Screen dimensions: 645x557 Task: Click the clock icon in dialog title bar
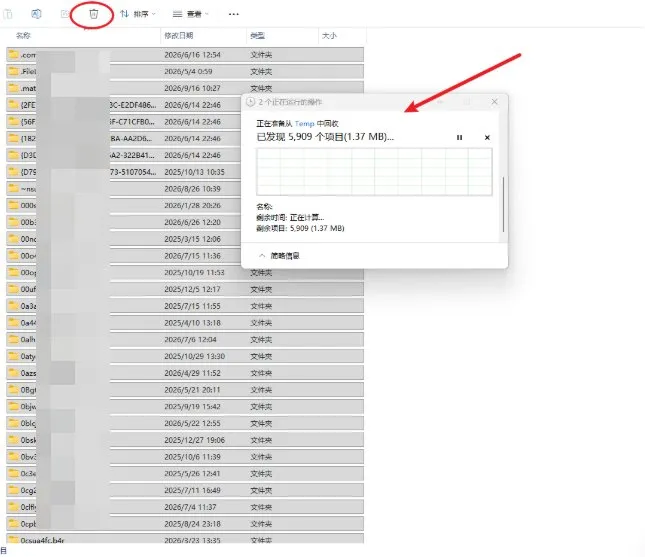251,102
